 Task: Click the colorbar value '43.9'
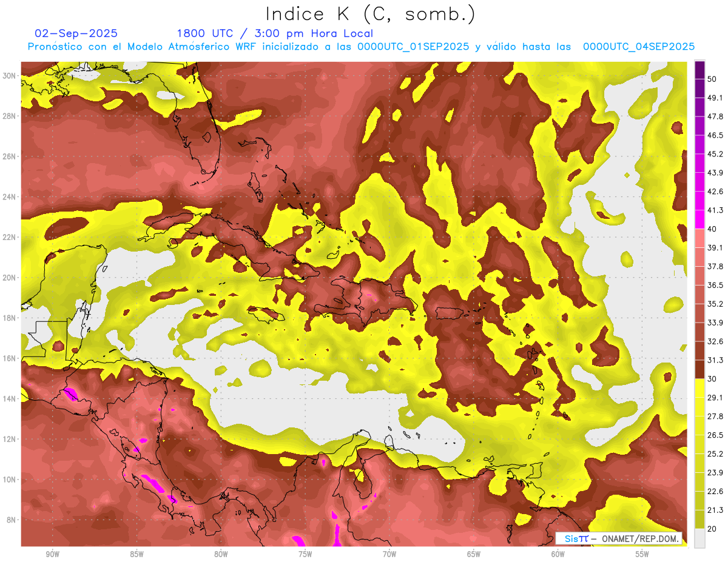[x=715, y=173]
